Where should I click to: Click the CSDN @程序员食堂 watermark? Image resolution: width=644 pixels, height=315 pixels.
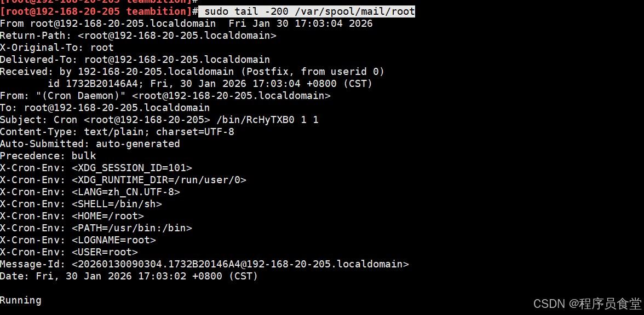[586, 304]
